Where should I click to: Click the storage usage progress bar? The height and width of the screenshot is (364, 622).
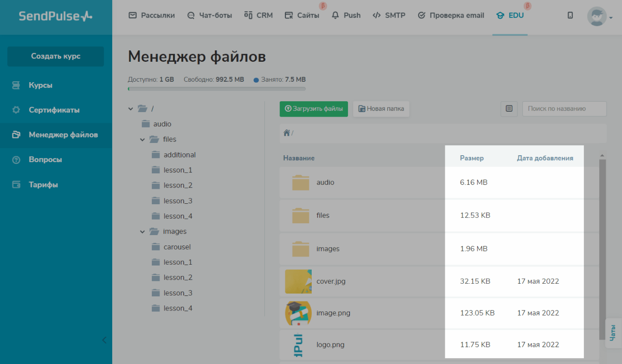point(217,89)
